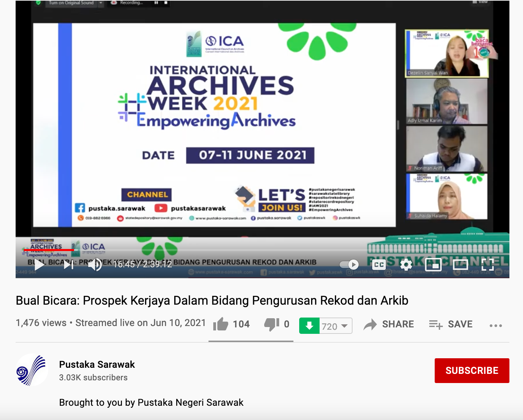Click the 104 likes count

click(x=241, y=324)
